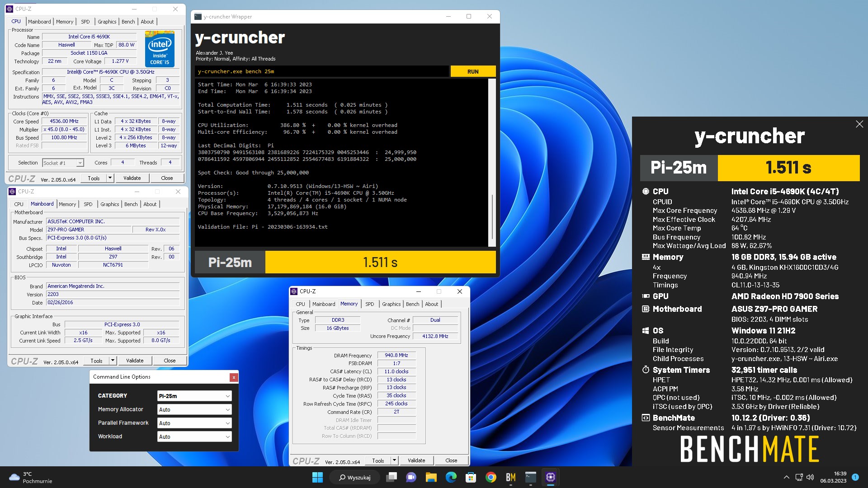Screen dimensions: 868x488
Task: Close Command Line Options dialog
Action: 233,377
